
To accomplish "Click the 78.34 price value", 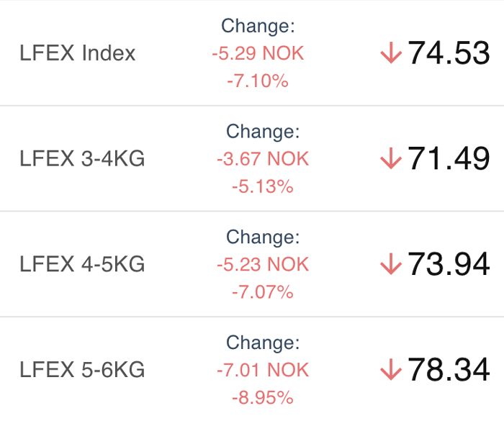I will coord(449,370).
